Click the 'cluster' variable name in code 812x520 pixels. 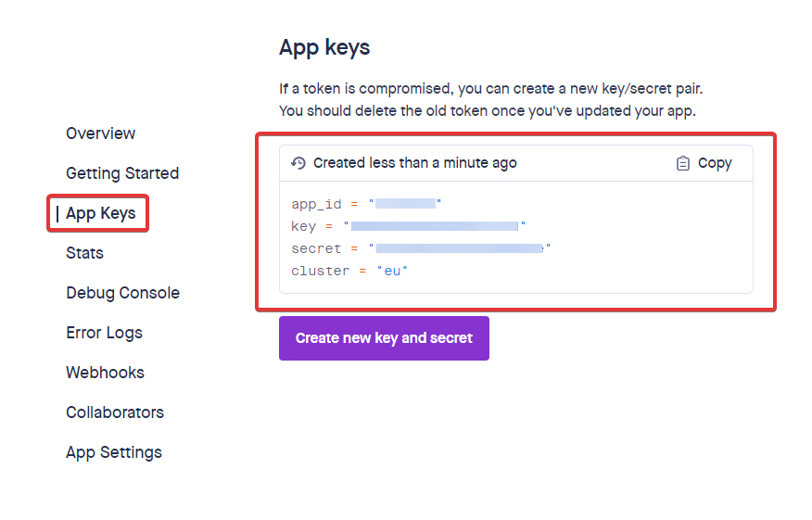pos(316,271)
